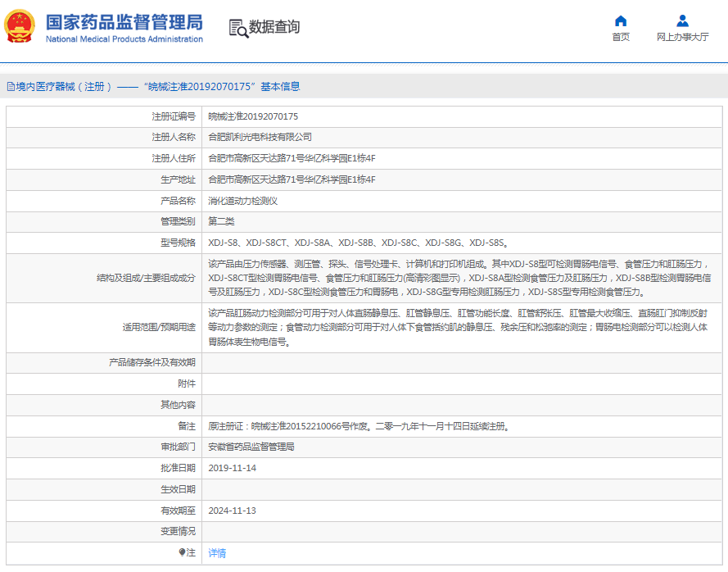Viewport: 728px width, 572px height.
Task: Select the 生产地址 address value
Action: (x=292, y=179)
